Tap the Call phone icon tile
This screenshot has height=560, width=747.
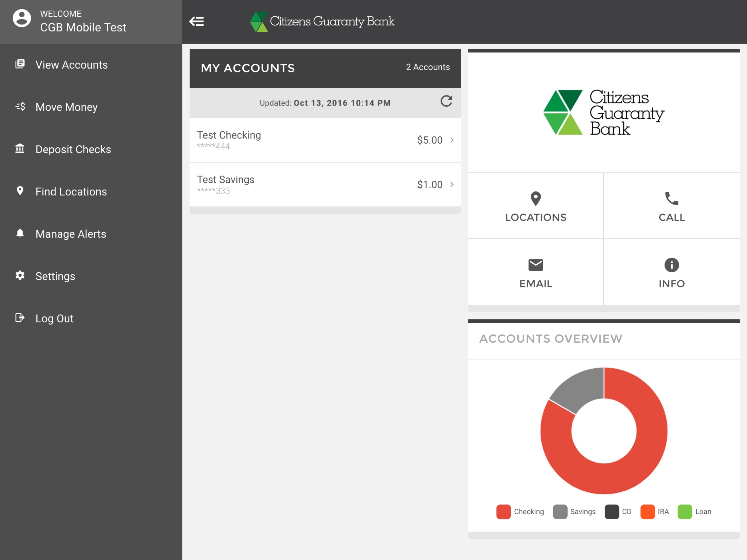click(672, 206)
